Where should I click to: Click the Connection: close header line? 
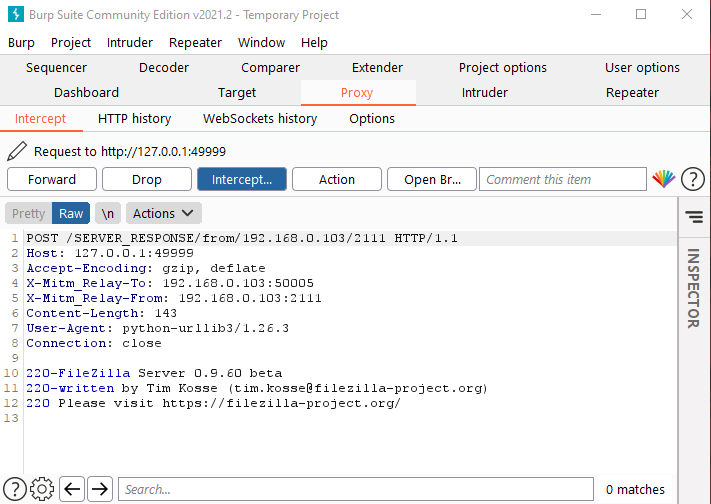tap(93, 343)
